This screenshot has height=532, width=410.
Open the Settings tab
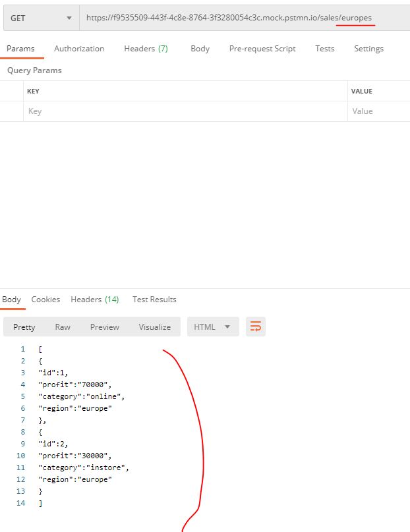pos(368,49)
